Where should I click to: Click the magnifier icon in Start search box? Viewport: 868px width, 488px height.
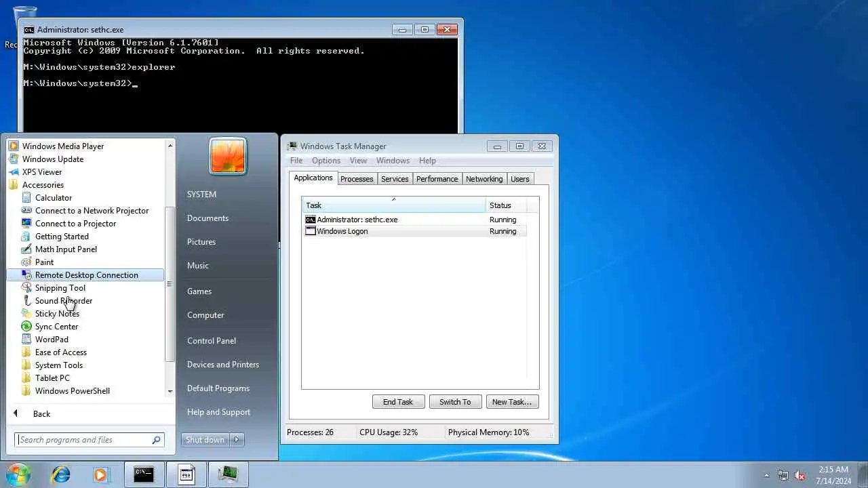pos(157,440)
